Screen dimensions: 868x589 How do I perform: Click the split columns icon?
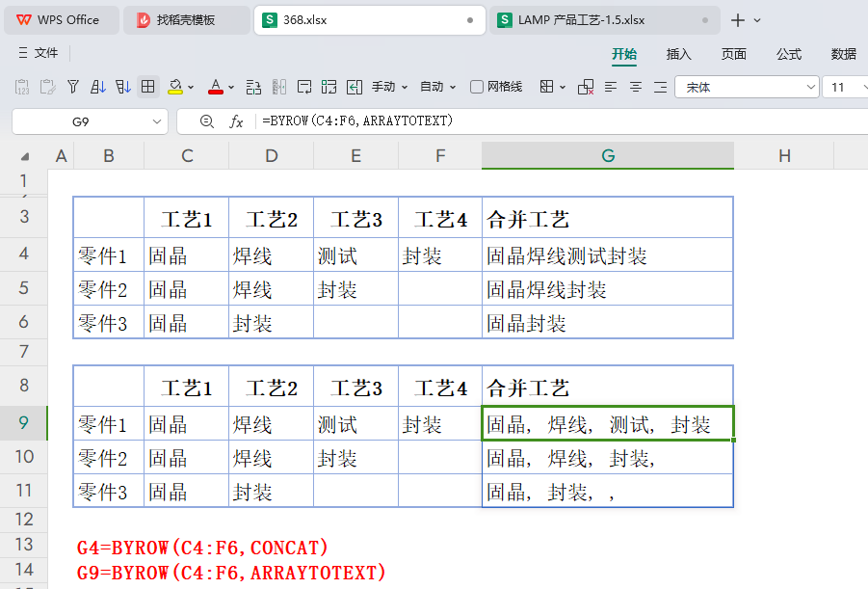click(x=279, y=87)
